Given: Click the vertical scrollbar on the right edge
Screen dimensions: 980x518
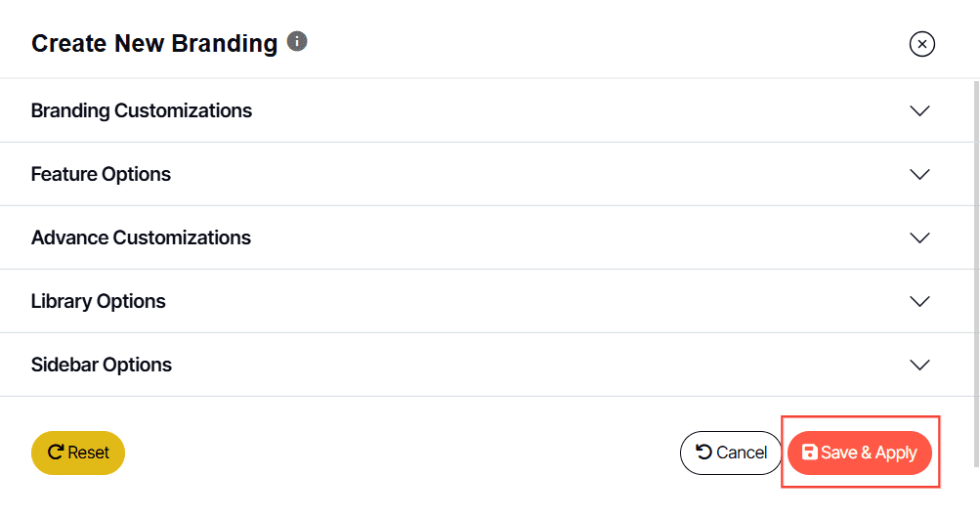Looking at the screenshot, I should tap(975, 274).
